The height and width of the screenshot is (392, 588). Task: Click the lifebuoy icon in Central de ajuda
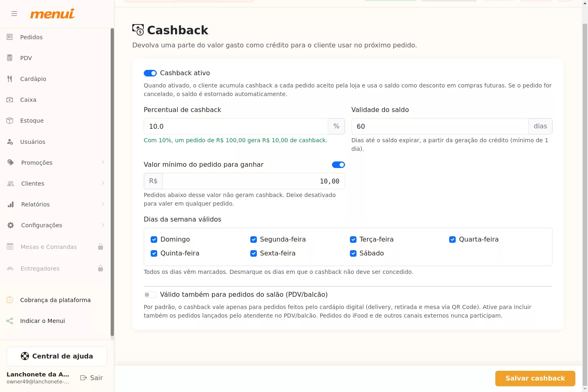tap(25, 356)
